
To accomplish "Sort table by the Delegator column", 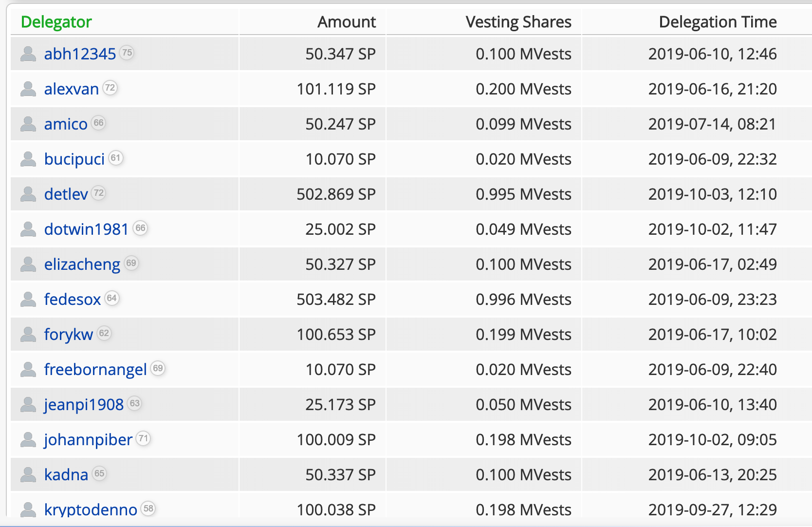I will 56,22.
